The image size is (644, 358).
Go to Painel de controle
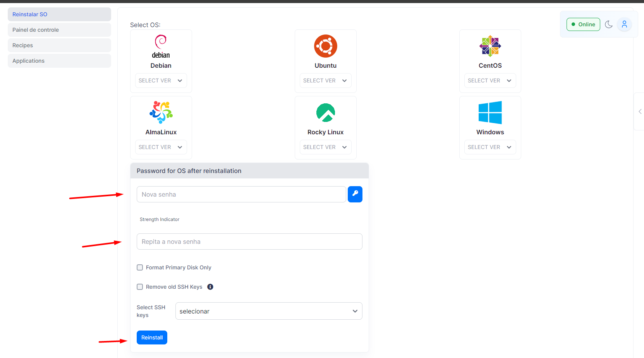click(x=59, y=30)
